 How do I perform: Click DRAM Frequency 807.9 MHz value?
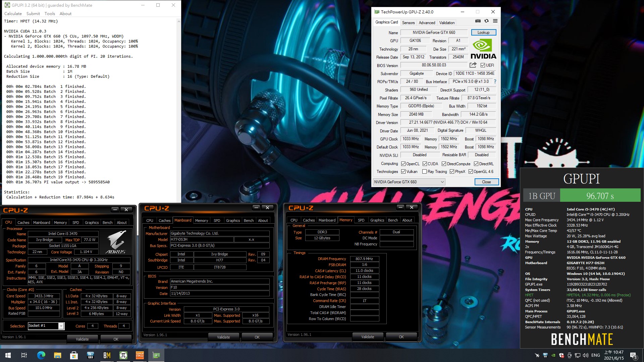pos(364,259)
